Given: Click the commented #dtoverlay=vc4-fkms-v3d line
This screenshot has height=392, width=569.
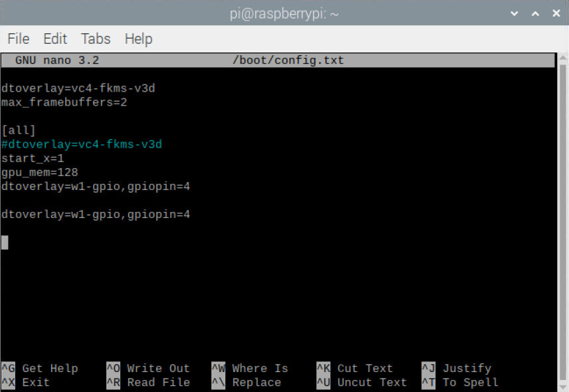Looking at the screenshot, I should coord(82,144).
